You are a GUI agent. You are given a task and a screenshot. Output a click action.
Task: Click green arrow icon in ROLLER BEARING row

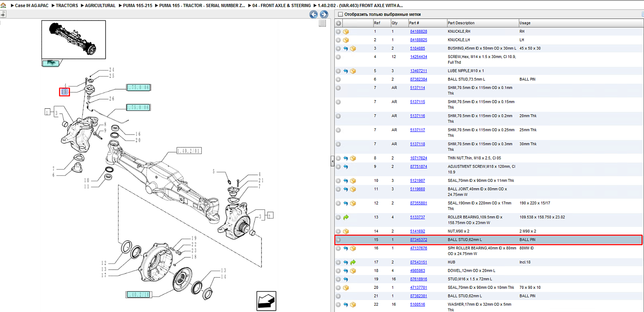346,217
